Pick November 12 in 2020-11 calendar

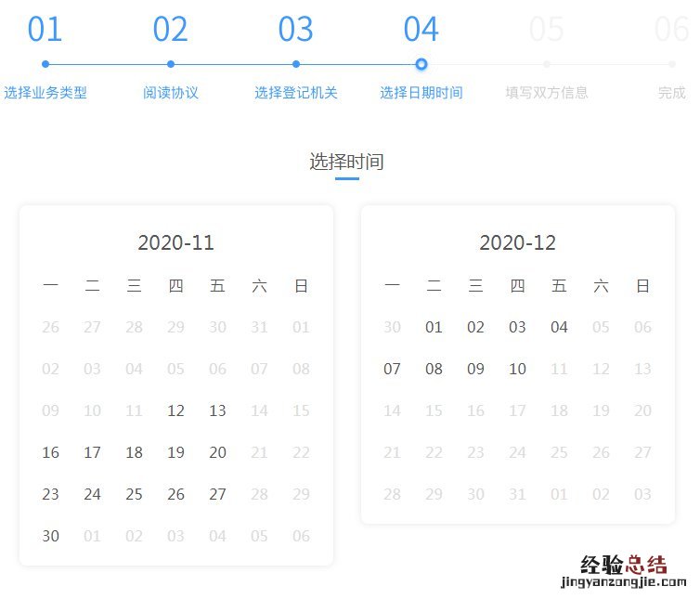(175, 410)
